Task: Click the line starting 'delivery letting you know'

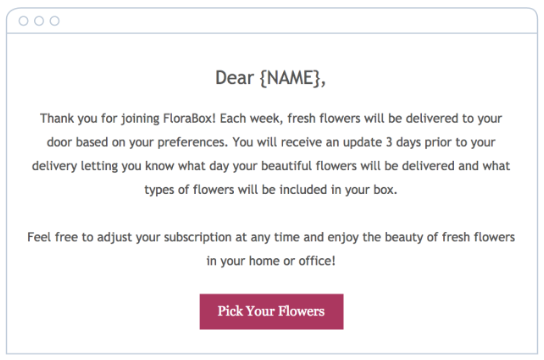Action: coord(271,166)
